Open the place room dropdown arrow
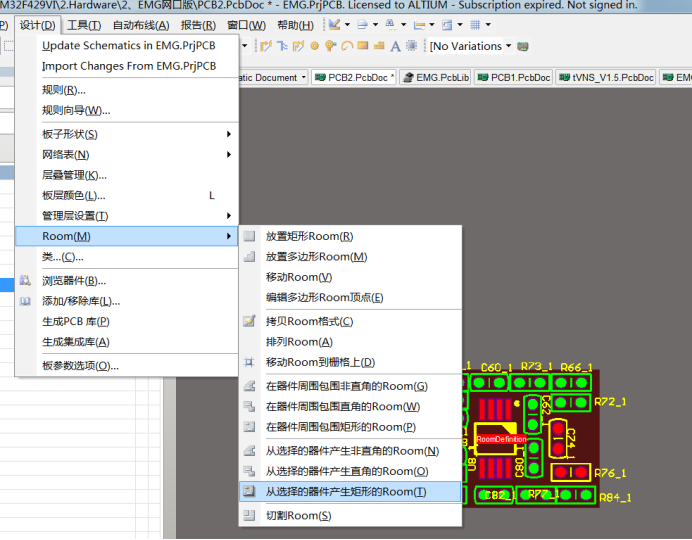Viewport: 692px width, 540px height. click(x=460, y=25)
